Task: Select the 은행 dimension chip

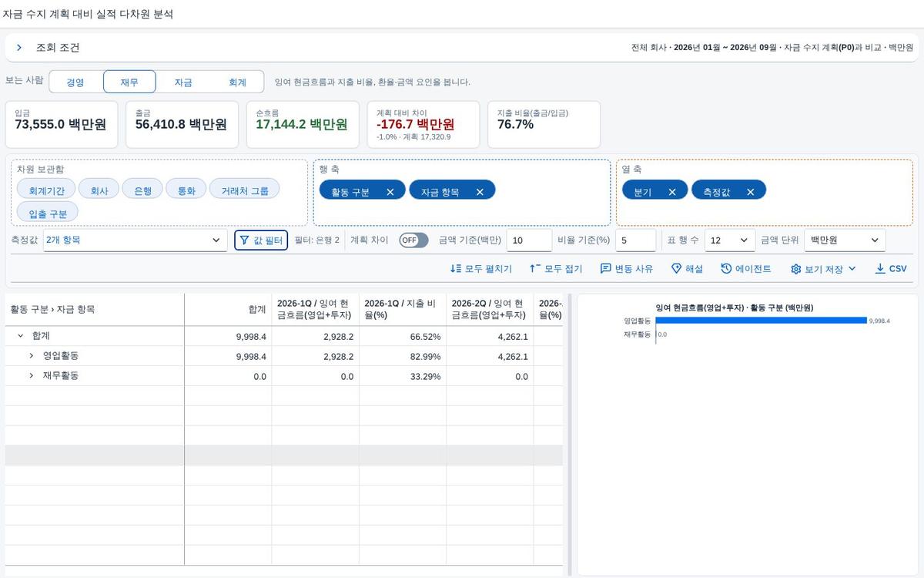Action: point(143,189)
